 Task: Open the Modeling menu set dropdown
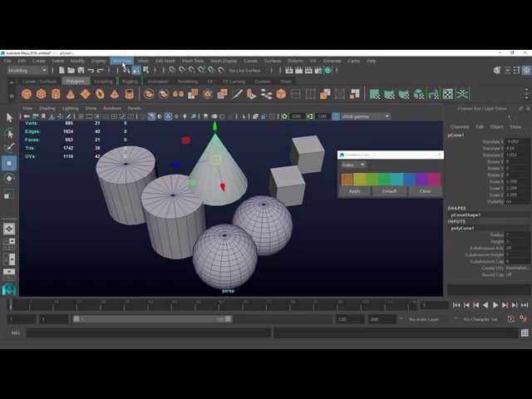[28, 71]
